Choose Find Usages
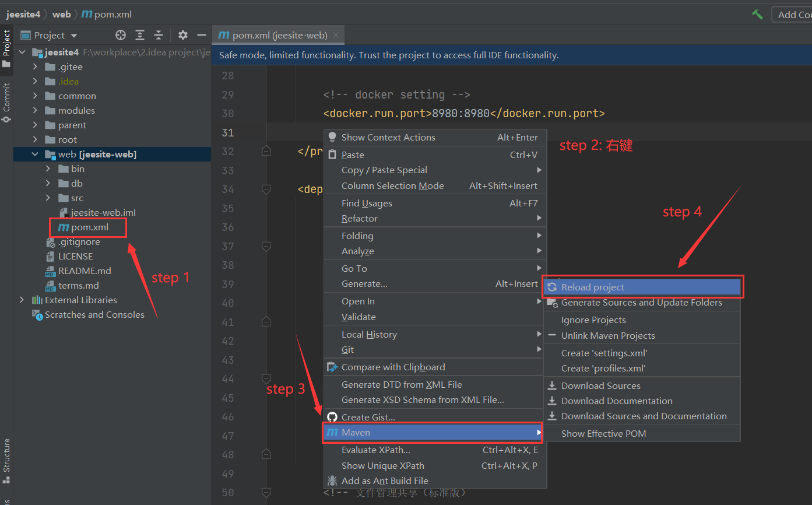Screen dimensions: 812x505 435,203
